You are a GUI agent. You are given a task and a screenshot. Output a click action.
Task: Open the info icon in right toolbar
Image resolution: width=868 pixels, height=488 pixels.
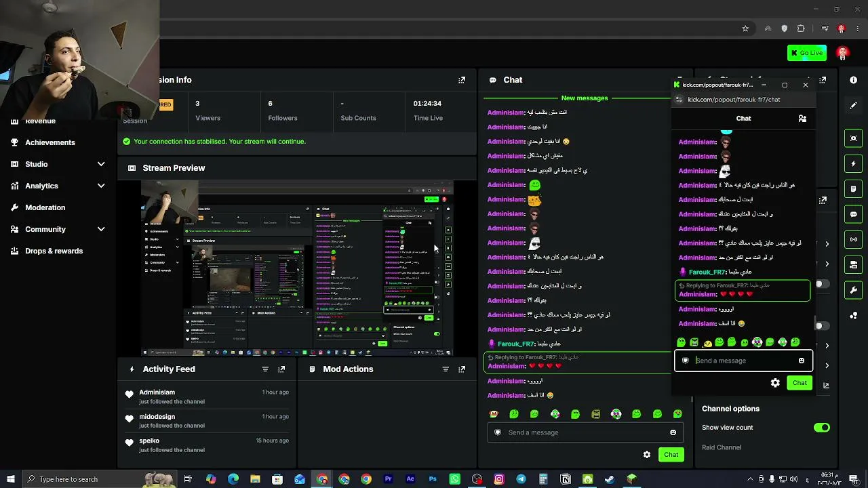tap(853, 80)
